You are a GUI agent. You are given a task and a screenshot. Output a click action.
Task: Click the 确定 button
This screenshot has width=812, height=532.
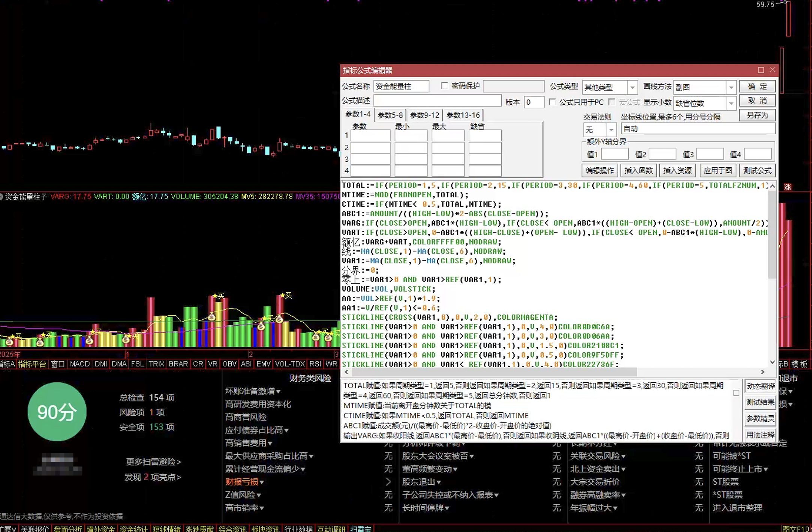click(757, 87)
